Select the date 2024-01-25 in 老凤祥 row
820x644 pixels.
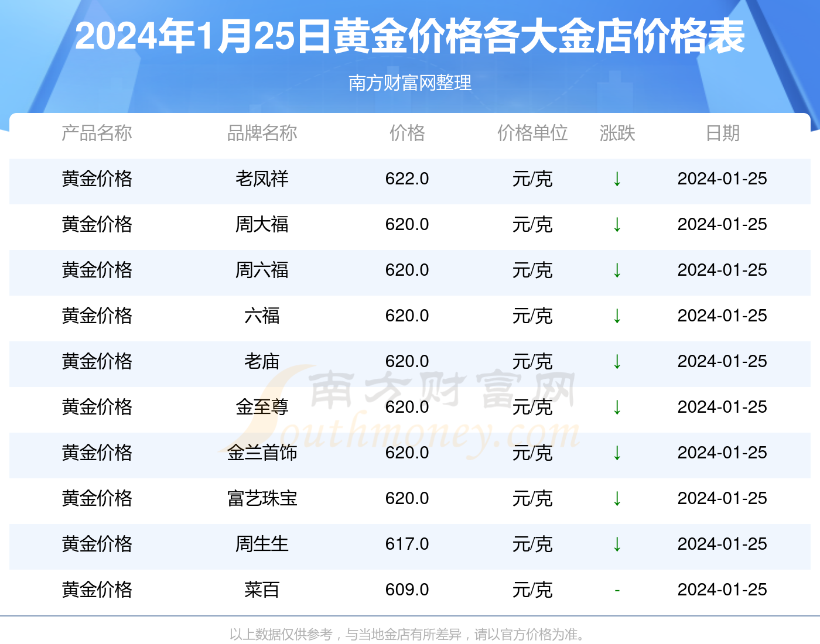(x=722, y=180)
